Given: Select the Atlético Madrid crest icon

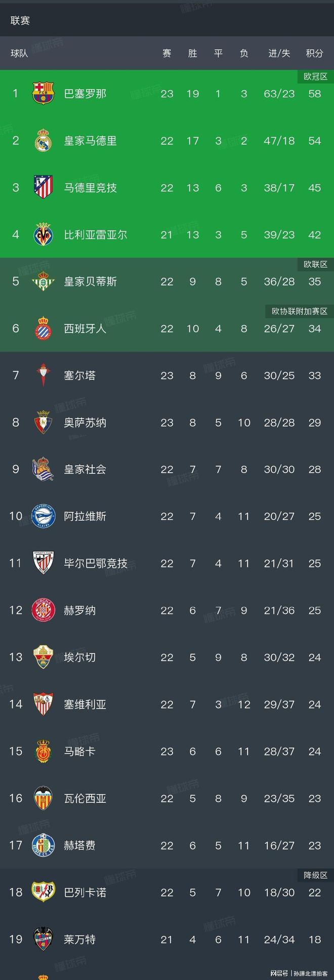Looking at the screenshot, I should (x=43, y=187).
